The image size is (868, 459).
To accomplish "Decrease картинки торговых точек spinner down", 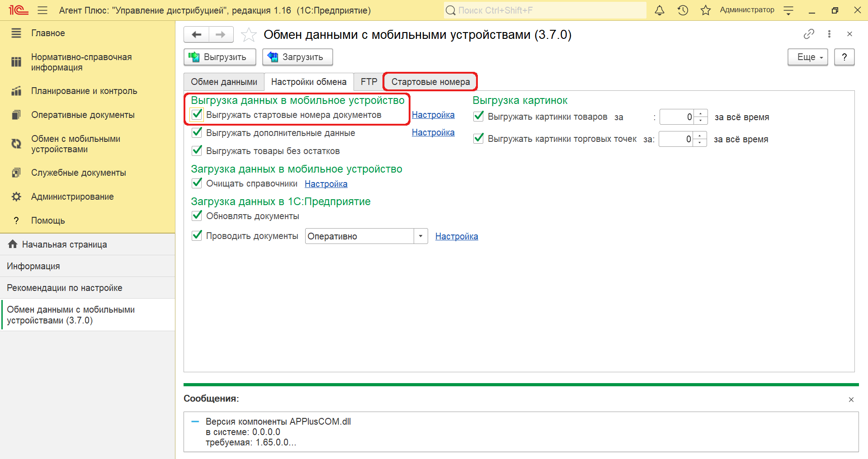I will tap(699, 143).
